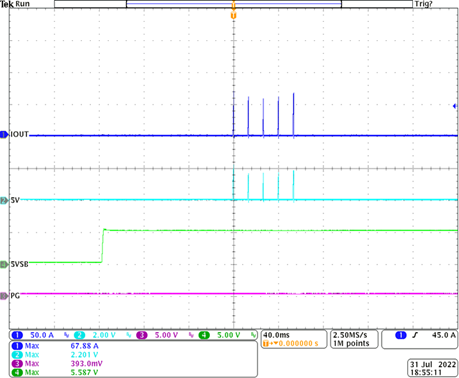459x378 pixels.
Task: Select the channel 4 badge showing 5.00 V
Action: (x=220, y=335)
